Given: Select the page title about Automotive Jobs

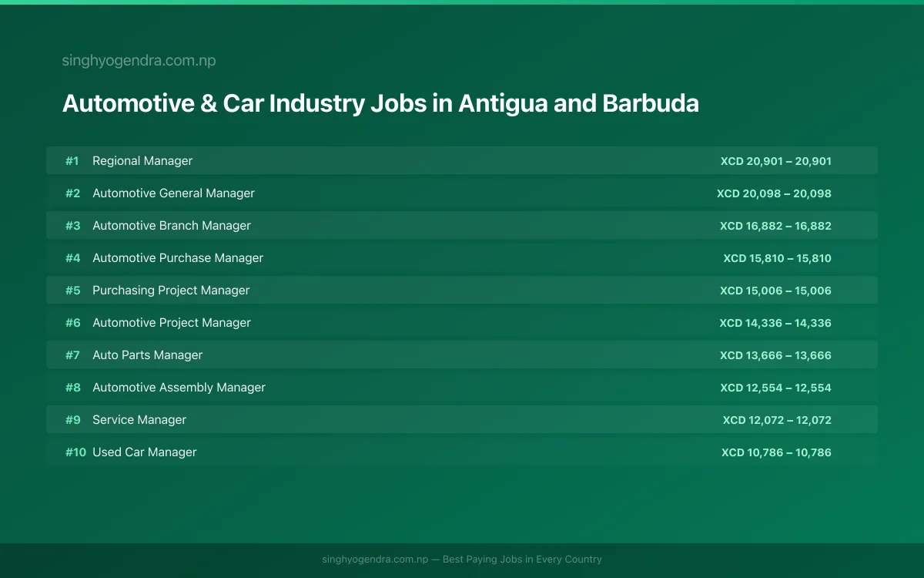Looking at the screenshot, I should pos(380,103).
